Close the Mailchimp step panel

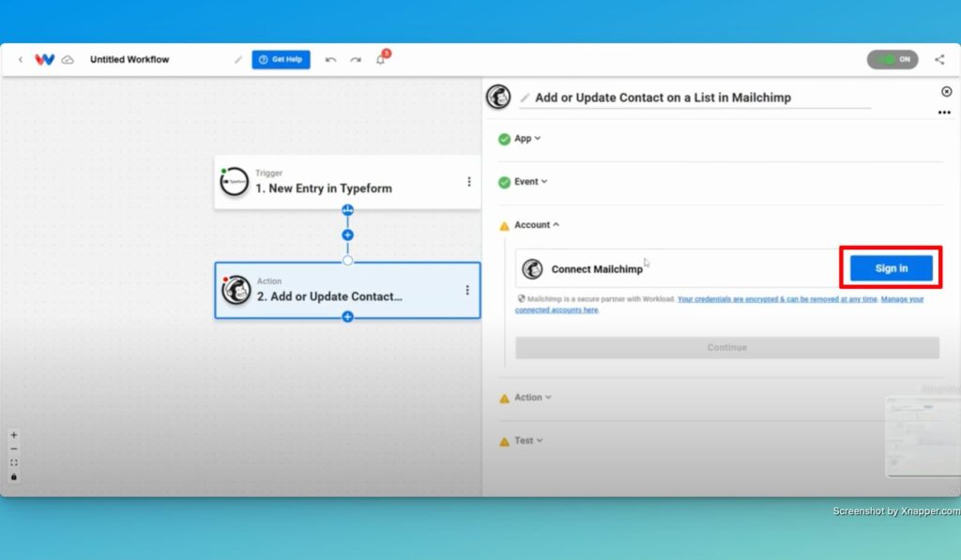point(946,91)
